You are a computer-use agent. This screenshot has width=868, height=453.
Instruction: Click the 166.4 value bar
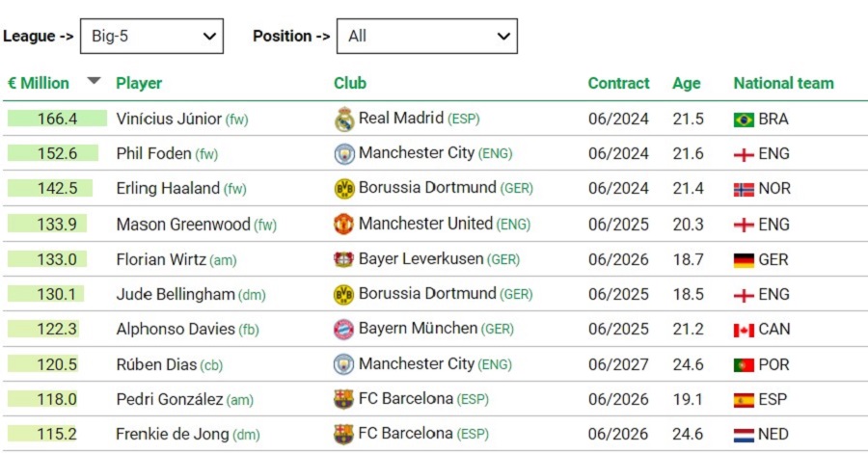(57, 119)
